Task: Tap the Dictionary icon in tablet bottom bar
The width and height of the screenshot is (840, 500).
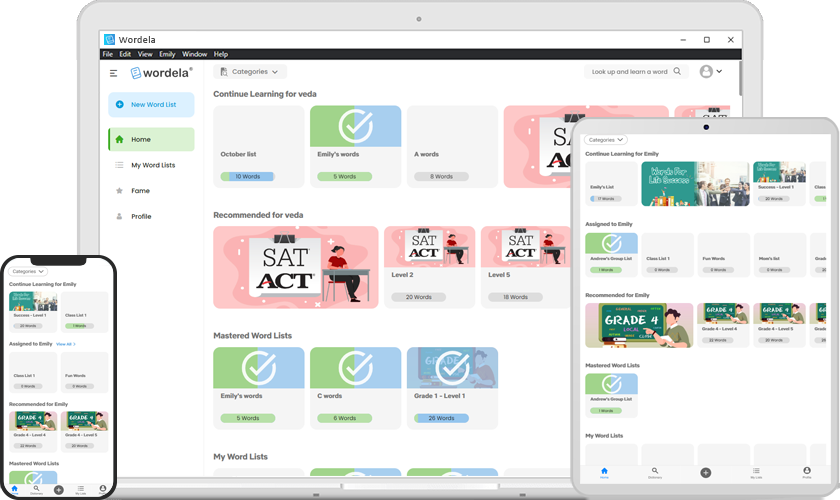Action: coord(655,473)
